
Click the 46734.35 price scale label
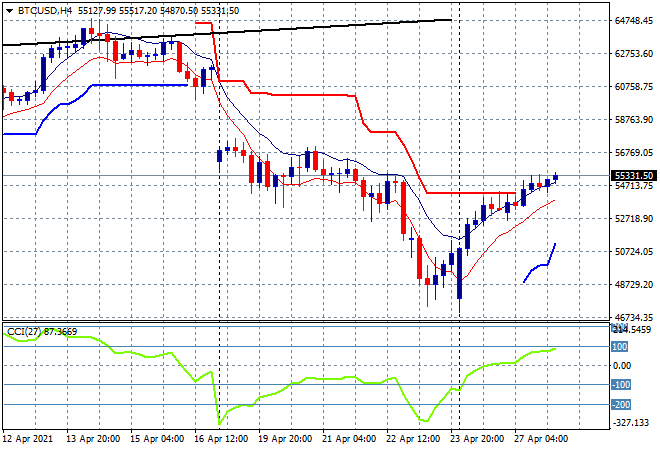click(633, 317)
